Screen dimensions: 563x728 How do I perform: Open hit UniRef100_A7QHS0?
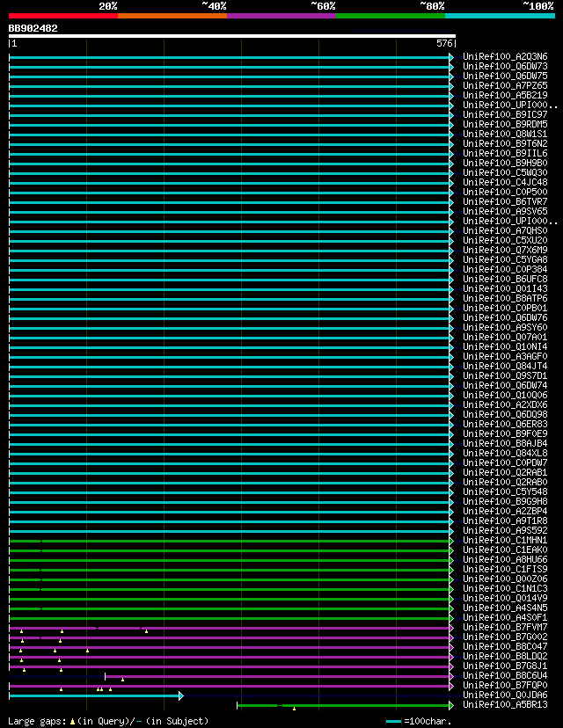505,230
